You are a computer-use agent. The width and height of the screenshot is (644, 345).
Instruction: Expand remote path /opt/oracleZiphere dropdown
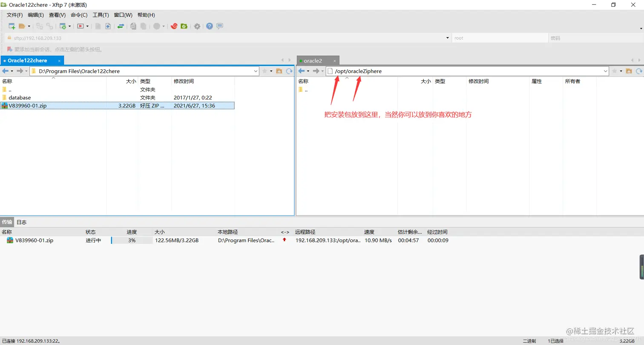(606, 71)
